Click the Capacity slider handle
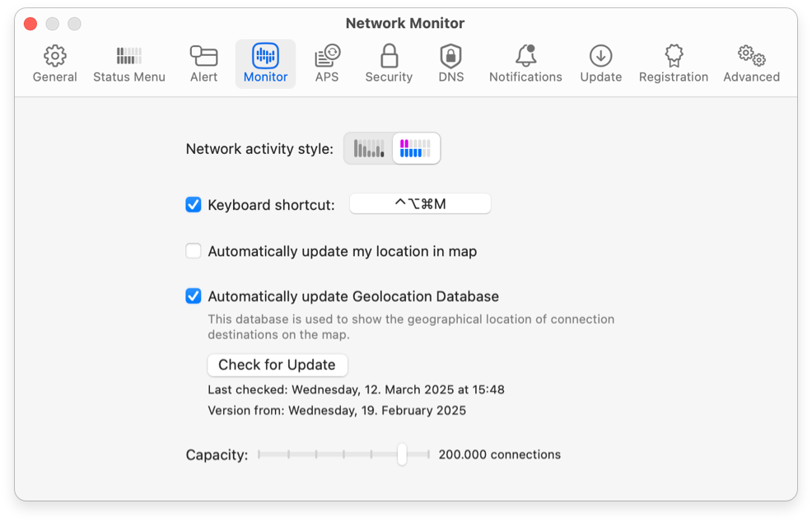The image size is (812, 522). 402,454
